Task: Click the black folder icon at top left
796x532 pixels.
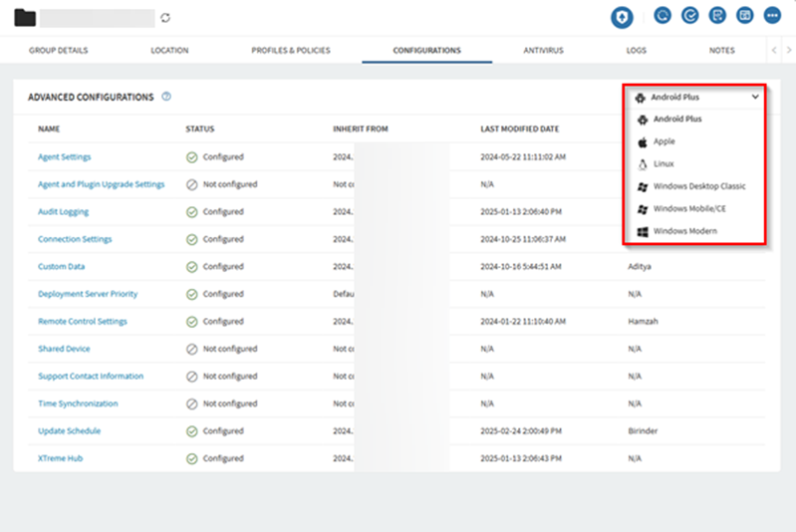Action: 25,17
